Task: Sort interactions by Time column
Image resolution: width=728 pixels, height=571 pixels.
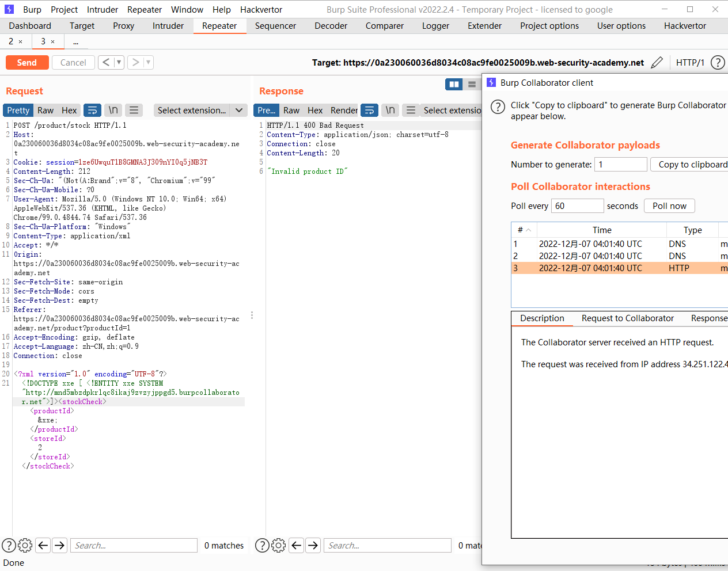Action: (x=602, y=230)
